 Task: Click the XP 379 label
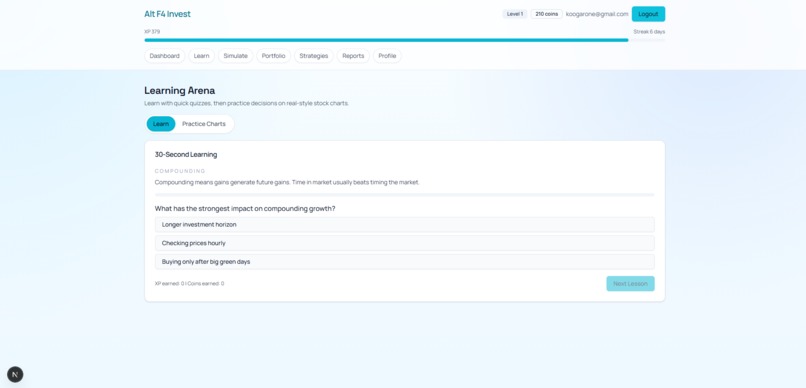coord(152,32)
